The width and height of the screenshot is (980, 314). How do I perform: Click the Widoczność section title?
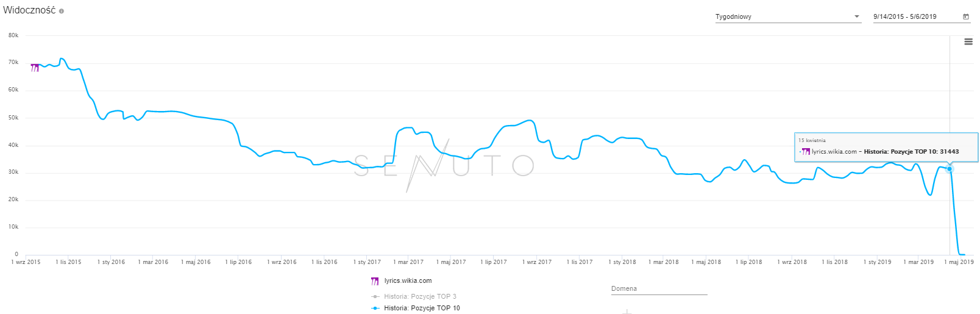(x=29, y=10)
